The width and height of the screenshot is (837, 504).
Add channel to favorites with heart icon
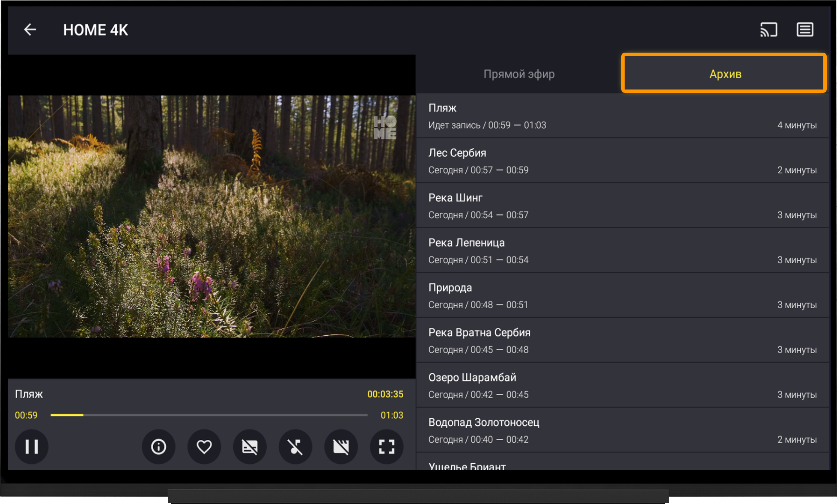point(204,447)
